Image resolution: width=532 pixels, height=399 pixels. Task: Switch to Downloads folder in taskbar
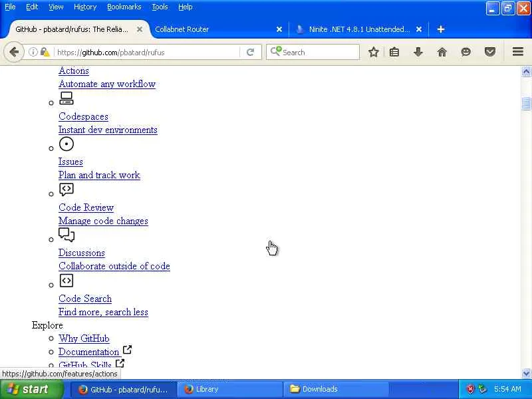(x=336, y=389)
